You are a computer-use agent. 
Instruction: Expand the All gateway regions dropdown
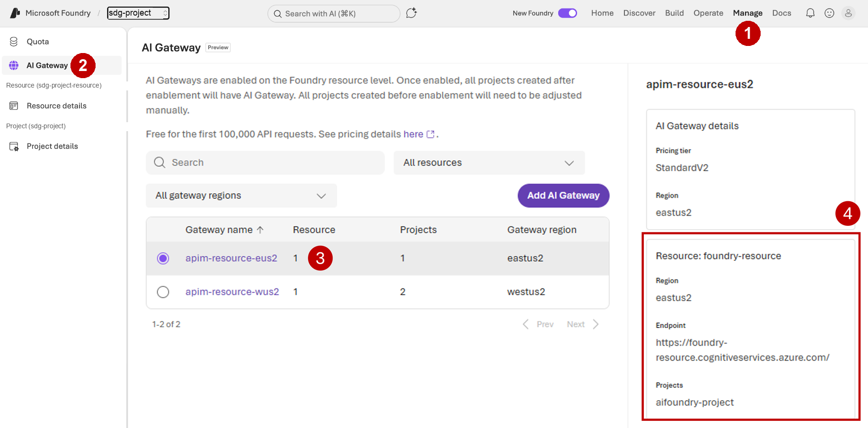pyautogui.click(x=241, y=196)
